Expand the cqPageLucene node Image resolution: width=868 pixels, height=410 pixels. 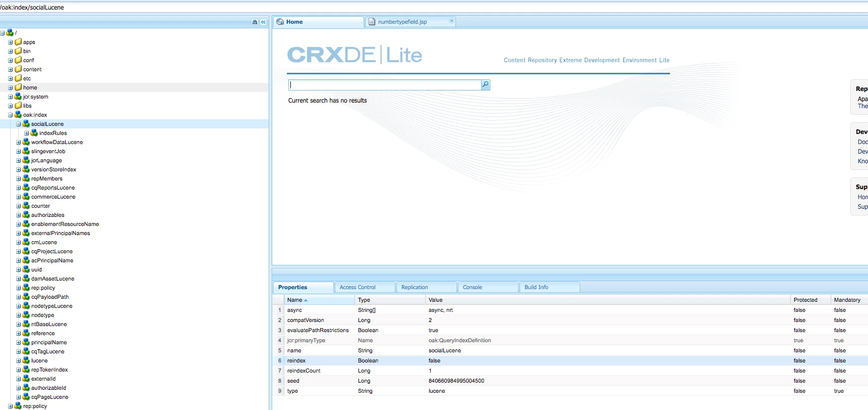(18, 397)
